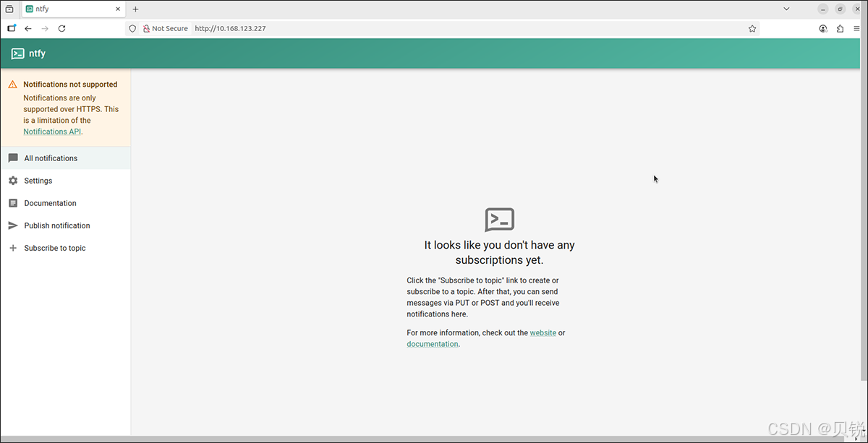Open the website link in help text
Screen dimensions: 868x443
click(x=543, y=333)
